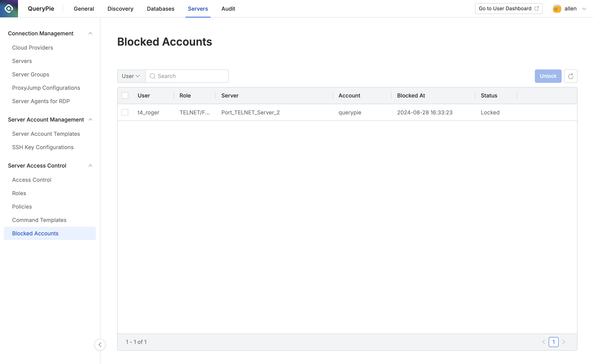
Task: Navigate to Server Account Templates
Action: pyautogui.click(x=46, y=134)
